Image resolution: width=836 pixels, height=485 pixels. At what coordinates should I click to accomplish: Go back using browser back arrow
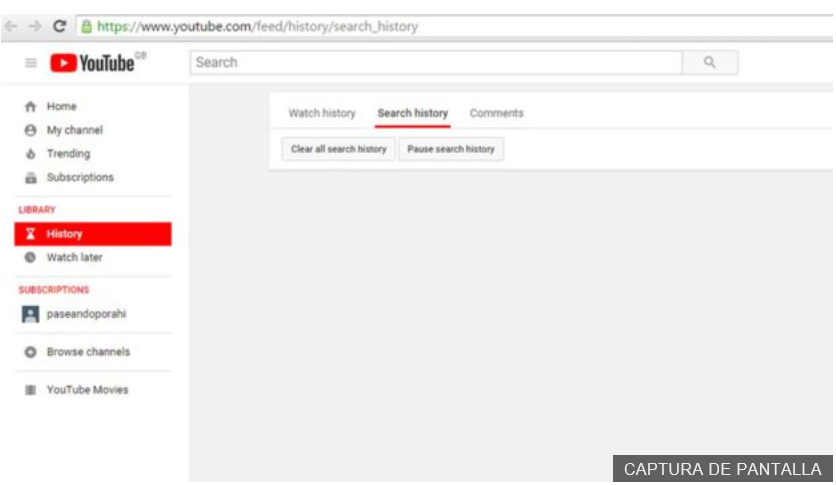point(11,26)
